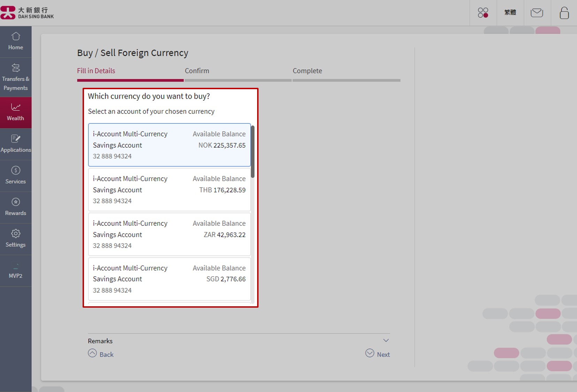Select the SGD 2,776.66 account card
The height and width of the screenshot is (392, 577).
click(169, 279)
